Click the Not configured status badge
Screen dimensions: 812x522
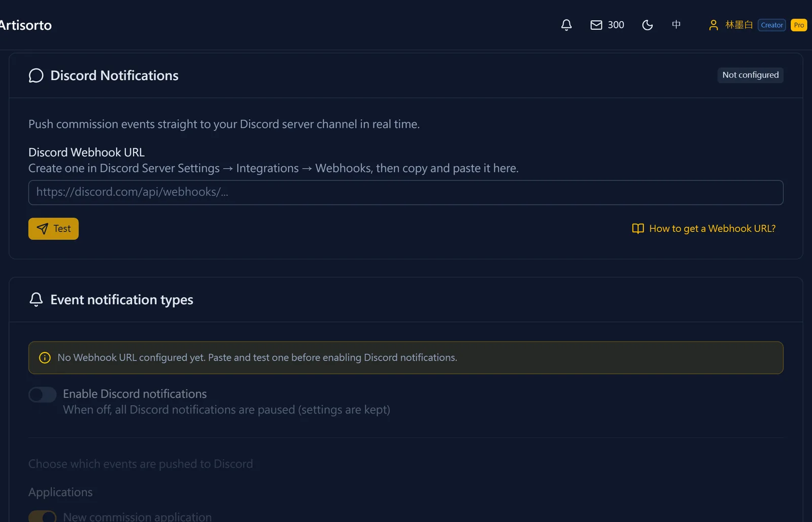pos(751,75)
